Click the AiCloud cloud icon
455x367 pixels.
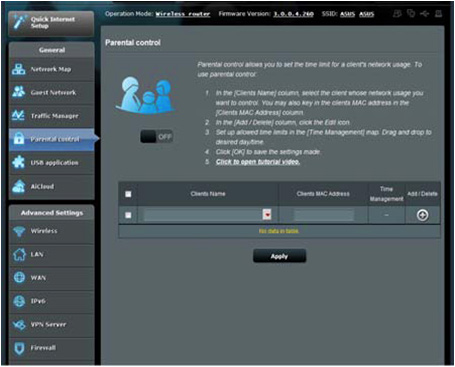pyautogui.click(x=19, y=186)
